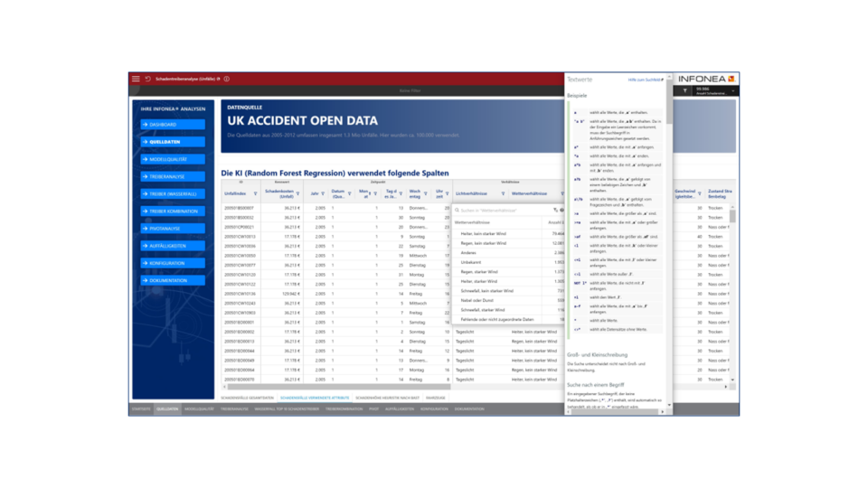The width and height of the screenshot is (868, 488).
Task: Click filter icon on Jahr column
Action: pyautogui.click(x=323, y=193)
